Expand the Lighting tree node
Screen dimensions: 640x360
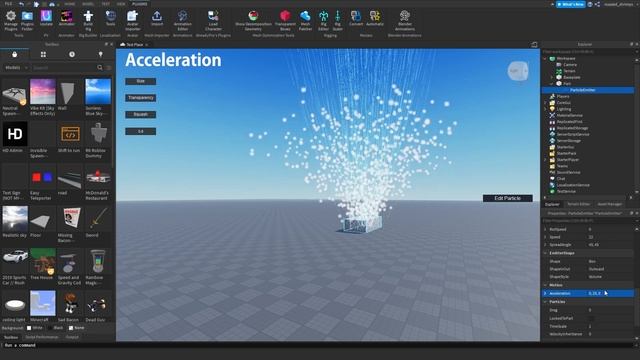[x=545, y=109]
